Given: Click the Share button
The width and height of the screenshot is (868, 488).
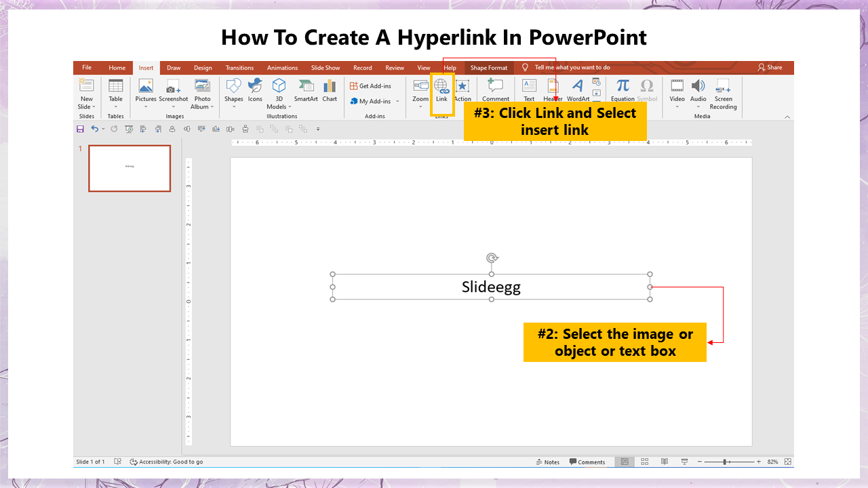Looking at the screenshot, I should click(x=770, y=68).
